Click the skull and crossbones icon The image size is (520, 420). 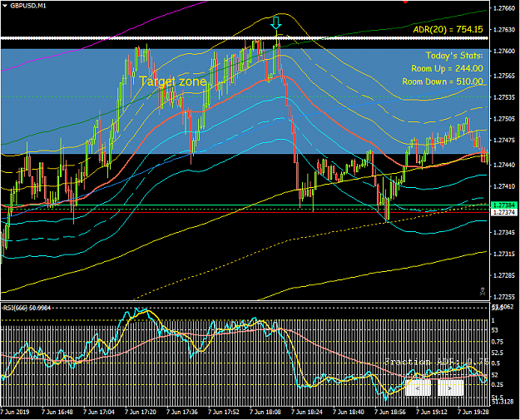[x=483, y=292]
